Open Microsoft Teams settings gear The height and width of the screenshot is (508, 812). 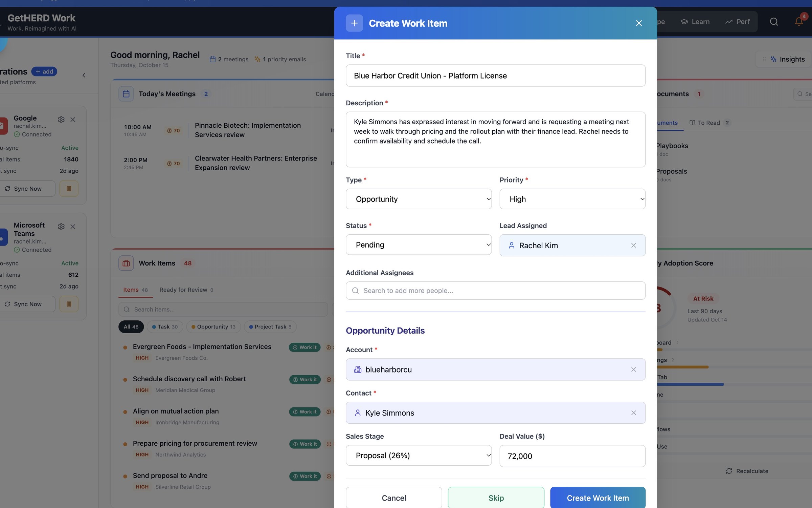pos(61,227)
